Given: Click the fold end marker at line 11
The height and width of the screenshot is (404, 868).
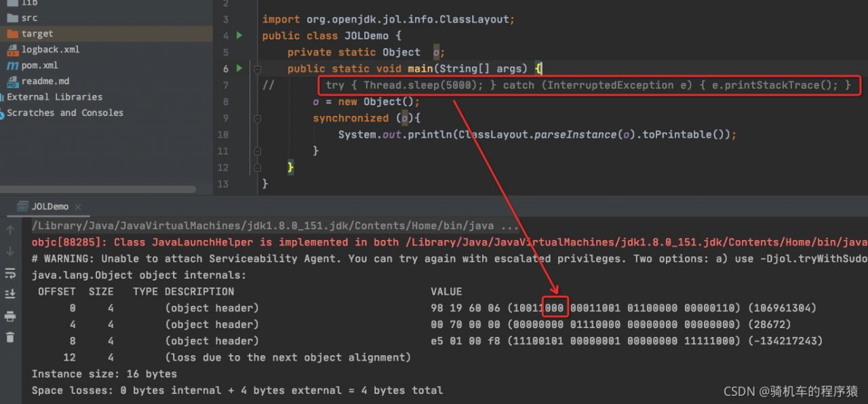Looking at the screenshot, I should (258, 150).
